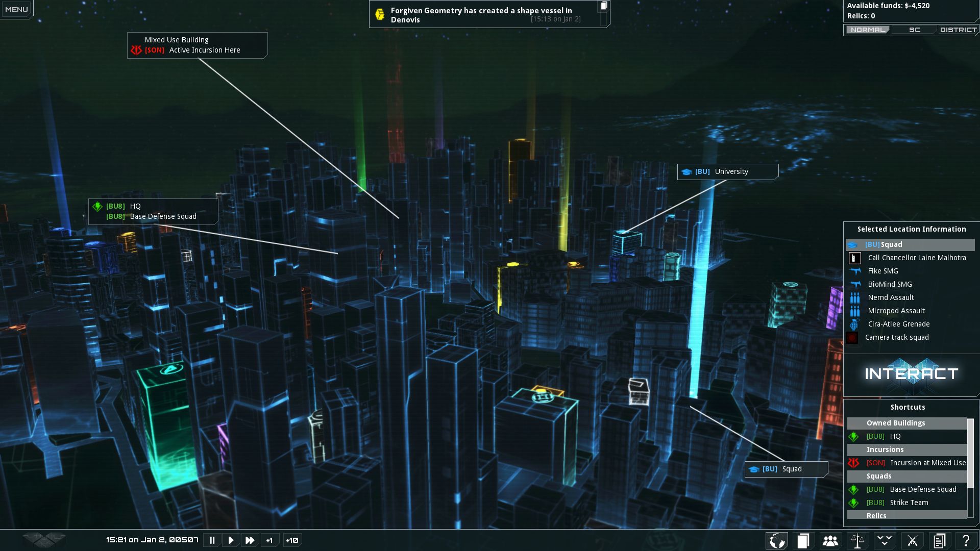Click the crossed rifles armory icon
The height and width of the screenshot is (551, 980).
pos(912,541)
